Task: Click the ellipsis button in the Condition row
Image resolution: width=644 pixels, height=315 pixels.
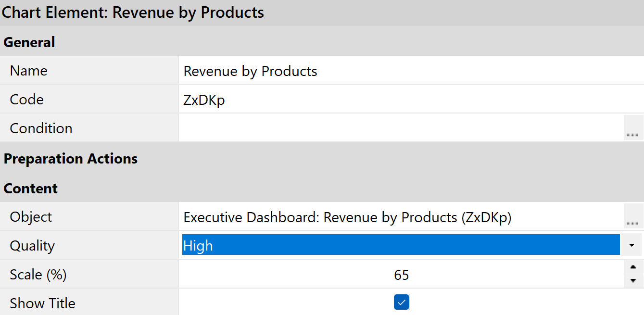Action: pyautogui.click(x=633, y=128)
